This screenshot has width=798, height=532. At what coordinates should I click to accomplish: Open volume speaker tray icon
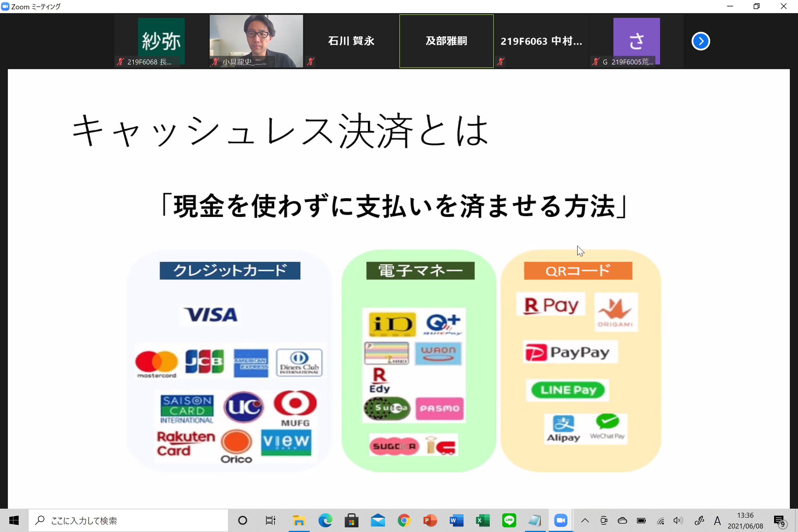[678, 520]
